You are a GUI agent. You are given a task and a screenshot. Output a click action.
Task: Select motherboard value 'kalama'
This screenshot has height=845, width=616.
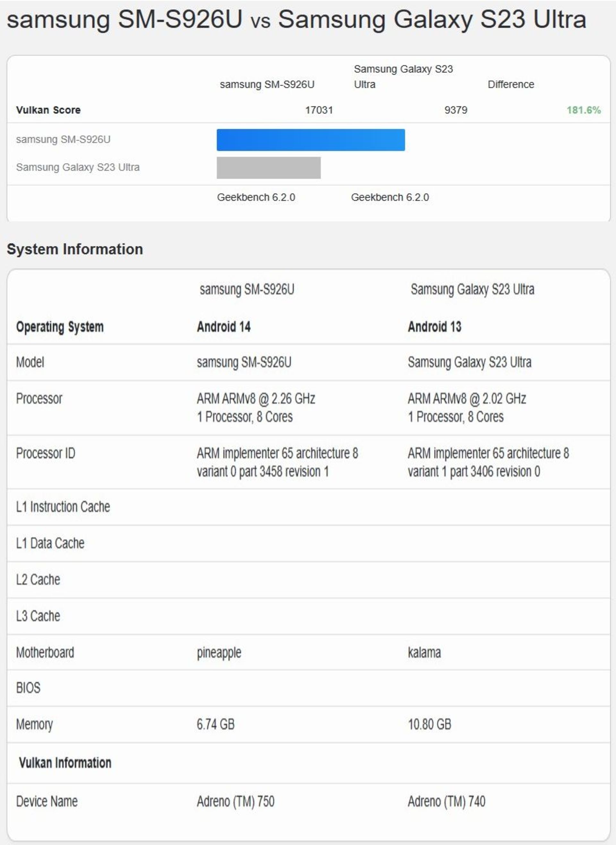[x=424, y=652]
